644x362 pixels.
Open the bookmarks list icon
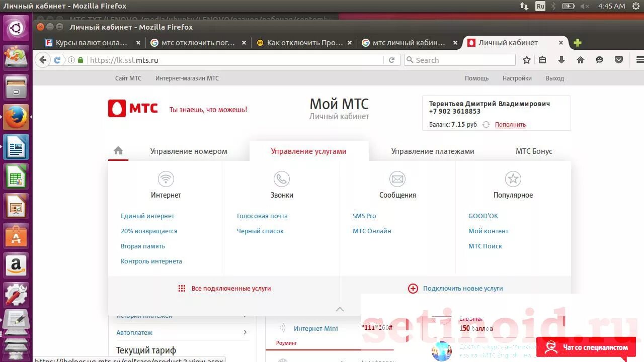click(542, 60)
